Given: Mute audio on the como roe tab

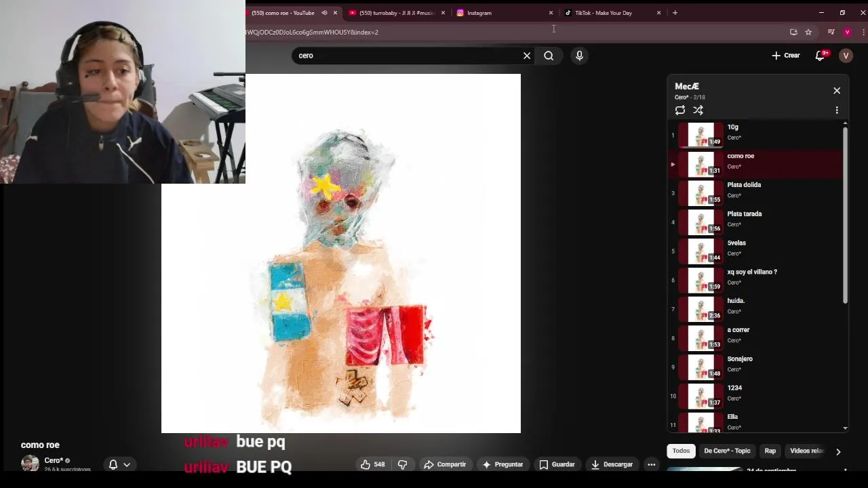Looking at the screenshot, I should click(x=324, y=13).
